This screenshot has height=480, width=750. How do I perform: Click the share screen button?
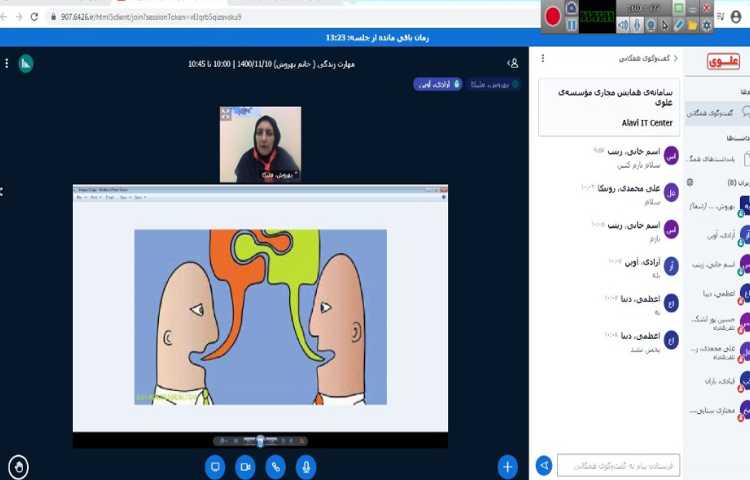pyautogui.click(x=214, y=466)
